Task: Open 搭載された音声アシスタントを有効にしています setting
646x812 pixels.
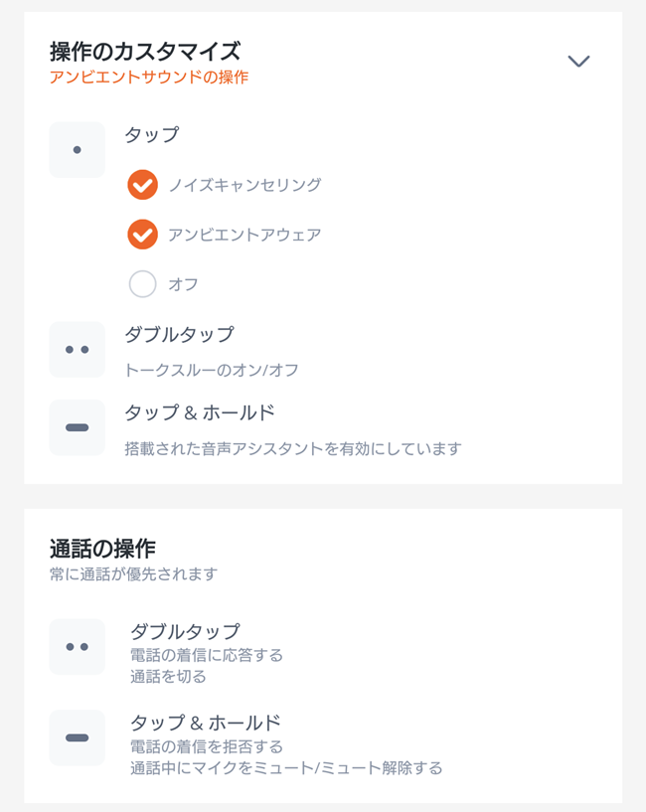Action: 293,448
